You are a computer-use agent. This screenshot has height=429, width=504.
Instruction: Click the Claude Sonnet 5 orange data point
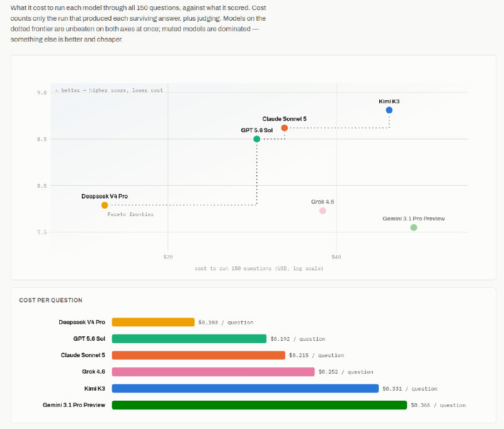pos(285,128)
